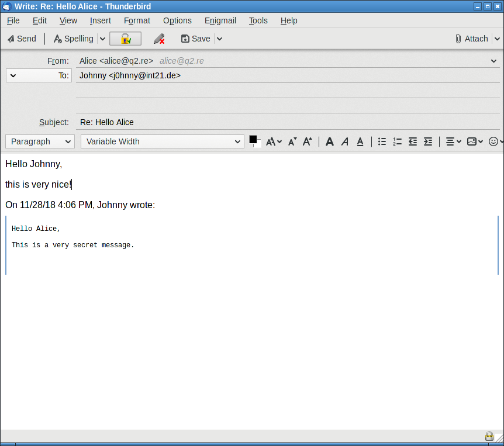
Task: Open the Enigmail menu
Action: [x=220, y=20]
